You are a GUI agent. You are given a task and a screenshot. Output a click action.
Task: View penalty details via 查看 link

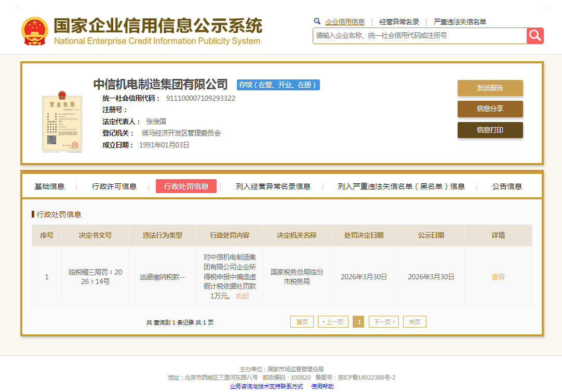[498, 277]
